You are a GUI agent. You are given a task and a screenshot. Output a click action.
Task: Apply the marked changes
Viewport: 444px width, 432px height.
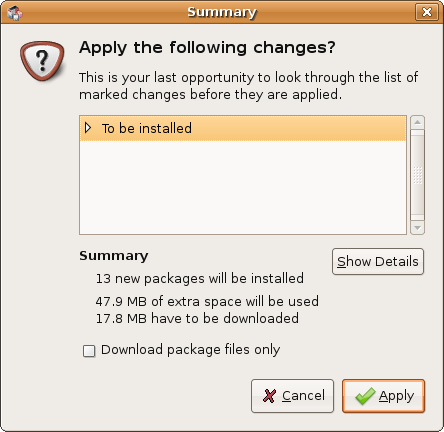[383, 396]
